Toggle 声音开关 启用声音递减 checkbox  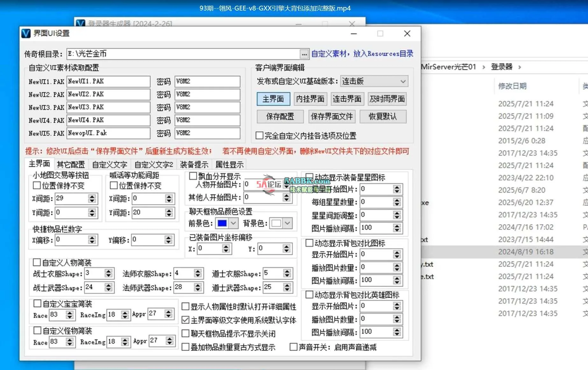294,347
